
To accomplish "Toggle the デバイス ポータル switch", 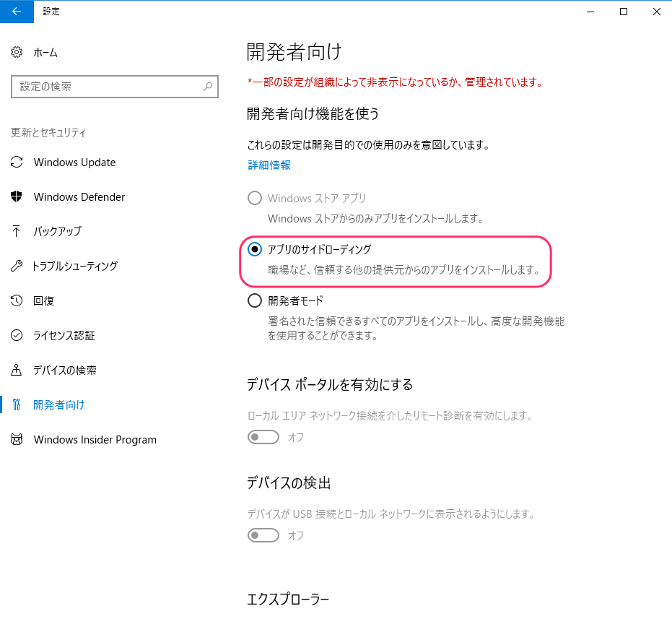I will pyautogui.click(x=263, y=437).
